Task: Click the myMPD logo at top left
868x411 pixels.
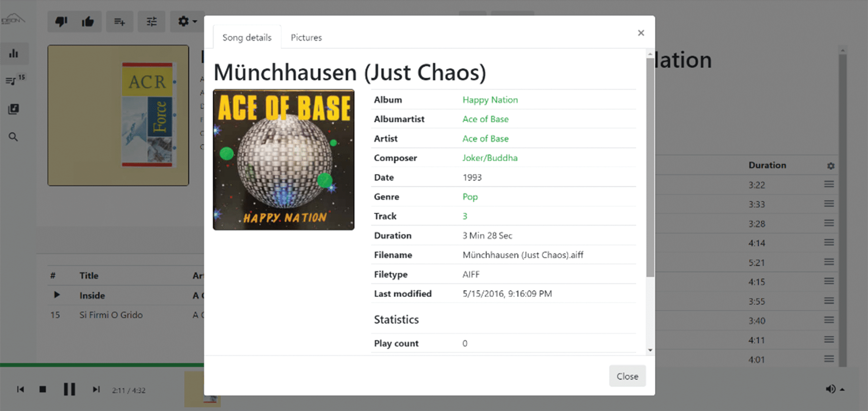Action: tap(13, 20)
